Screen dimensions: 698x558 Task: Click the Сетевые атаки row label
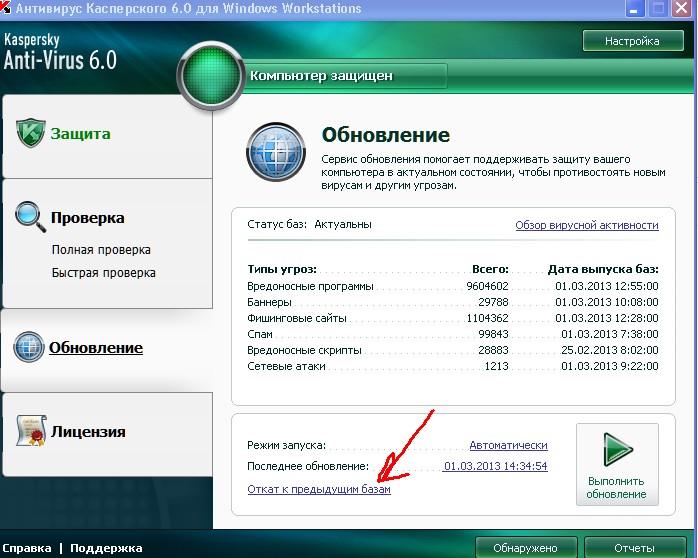pos(286,366)
